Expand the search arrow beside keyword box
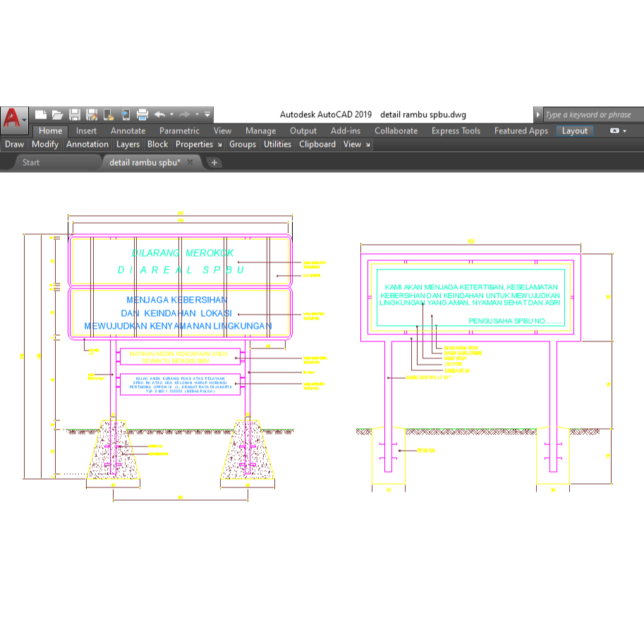This screenshot has width=644, height=644. coord(537,114)
